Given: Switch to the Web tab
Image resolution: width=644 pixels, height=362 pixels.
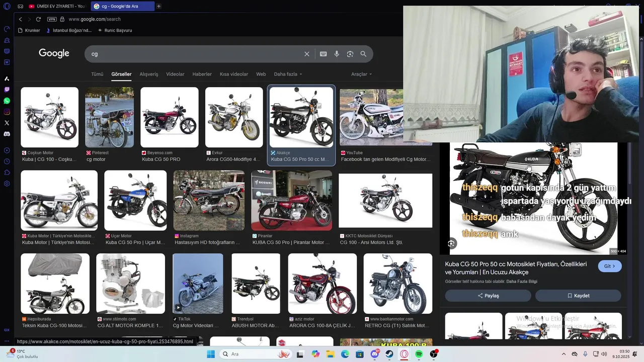Looking at the screenshot, I should point(261,74).
